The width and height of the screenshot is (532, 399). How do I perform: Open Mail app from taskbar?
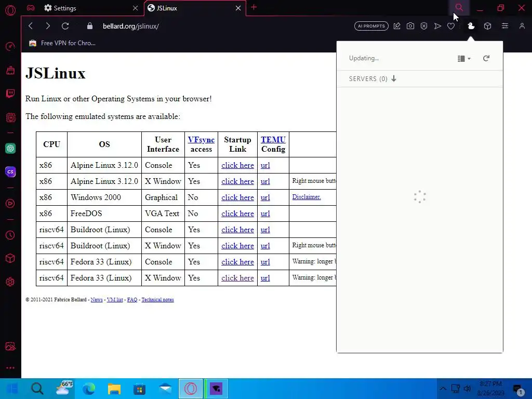click(166, 389)
